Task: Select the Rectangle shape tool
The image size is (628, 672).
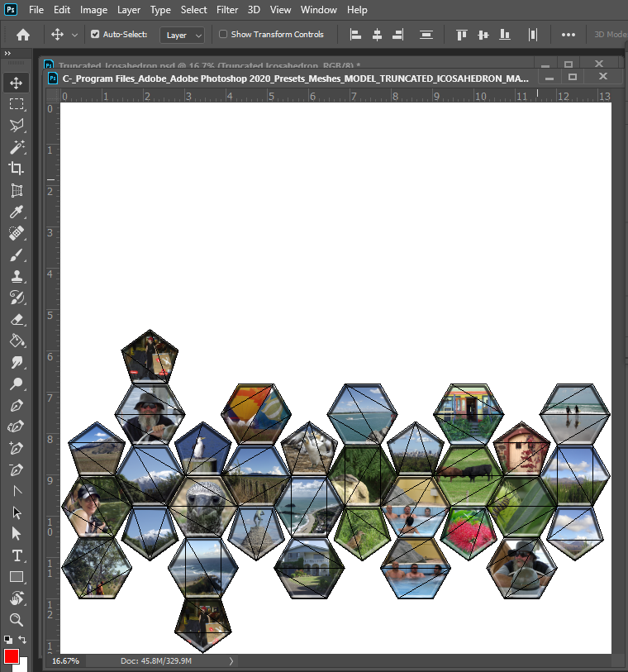Action: click(x=17, y=577)
